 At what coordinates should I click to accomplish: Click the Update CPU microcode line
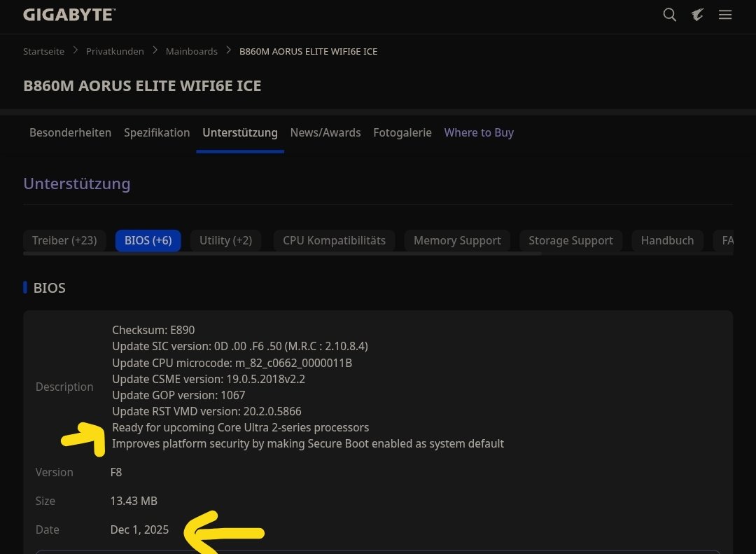232,363
